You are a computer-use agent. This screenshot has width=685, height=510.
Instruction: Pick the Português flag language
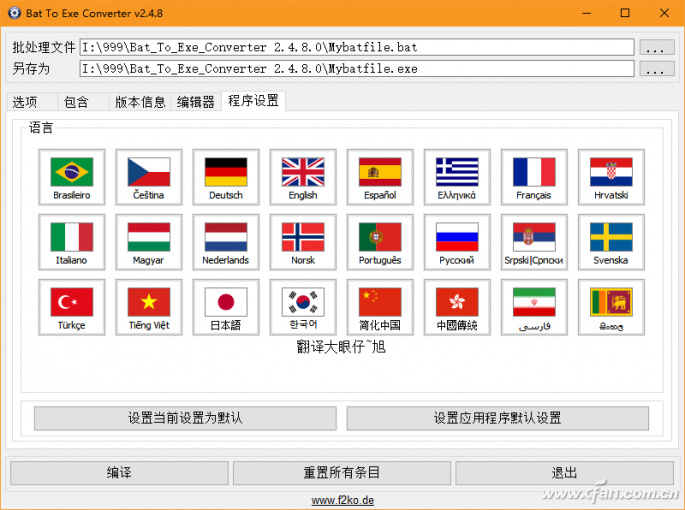click(x=380, y=242)
